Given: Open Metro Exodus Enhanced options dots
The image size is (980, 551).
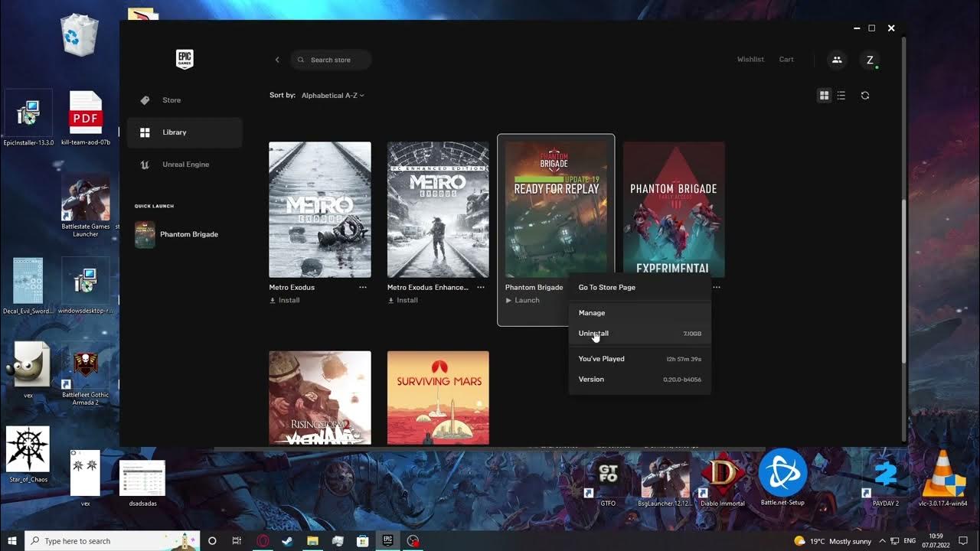Looking at the screenshot, I should (481, 288).
